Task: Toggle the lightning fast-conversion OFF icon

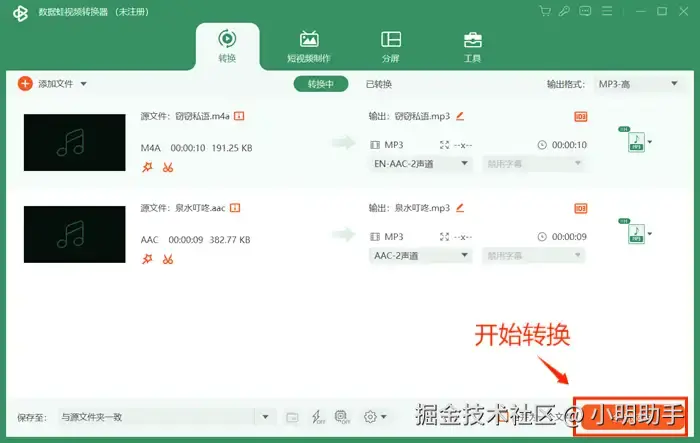Action: pos(318,417)
